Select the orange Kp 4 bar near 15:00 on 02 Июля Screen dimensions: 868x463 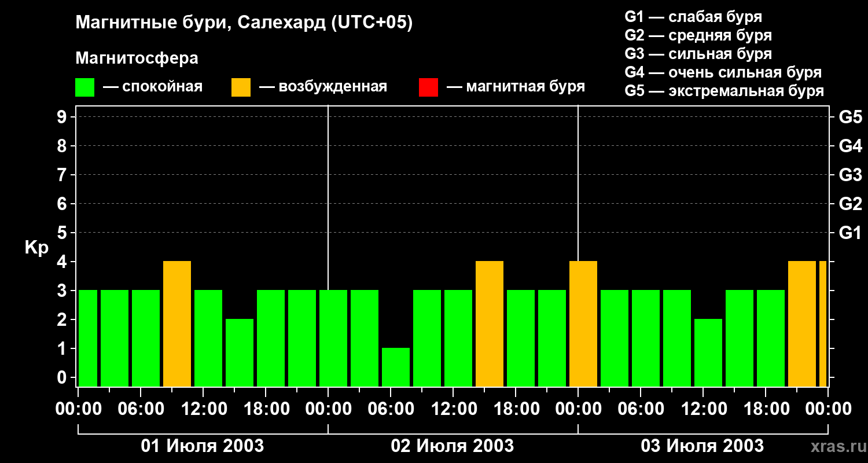click(490, 324)
